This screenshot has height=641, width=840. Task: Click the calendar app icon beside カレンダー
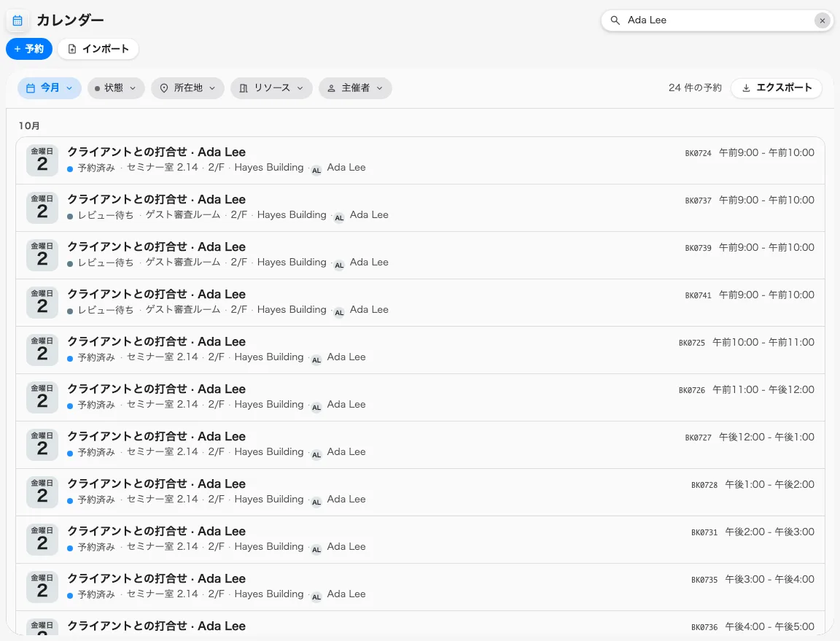(17, 20)
